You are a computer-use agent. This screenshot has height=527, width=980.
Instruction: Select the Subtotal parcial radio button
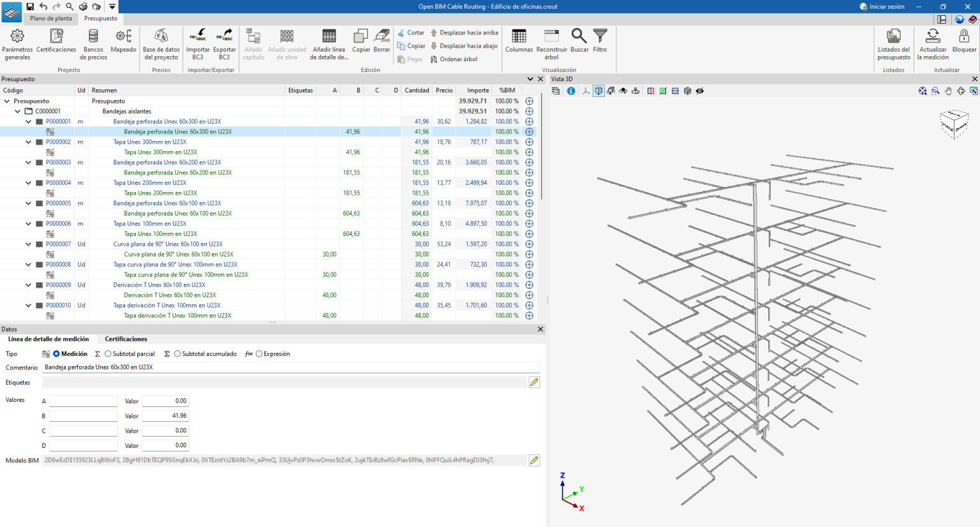tap(108, 354)
